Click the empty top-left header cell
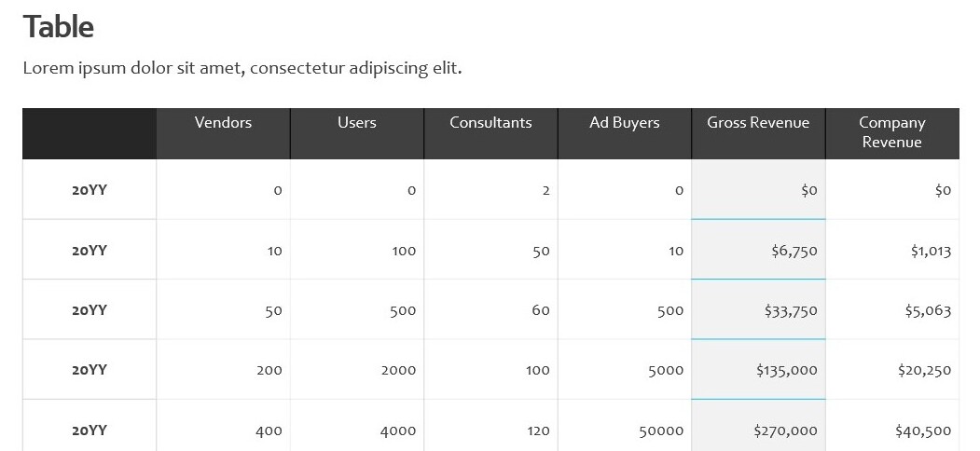This screenshot has height=451, width=980. pyautogui.click(x=90, y=133)
